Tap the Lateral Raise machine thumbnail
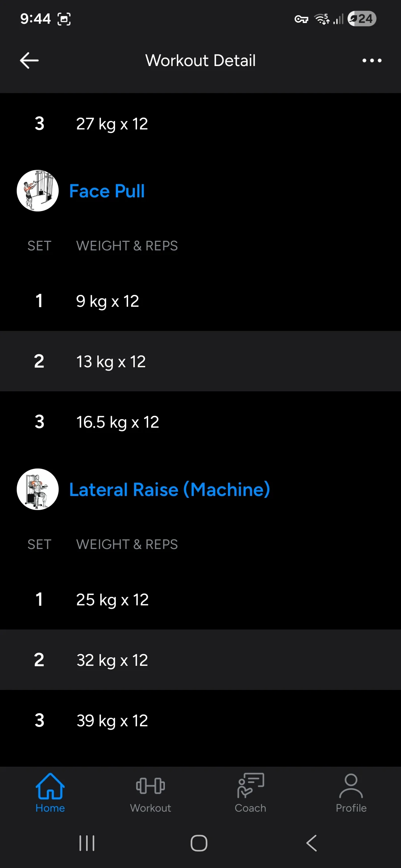This screenshot has width=401, height=868. 38,489
